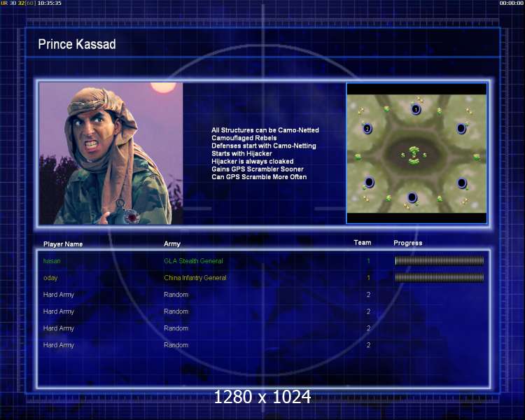This screenshot has width=525, height=420.
Task: Click oday's loading progress bar
Action: point(440,277)
